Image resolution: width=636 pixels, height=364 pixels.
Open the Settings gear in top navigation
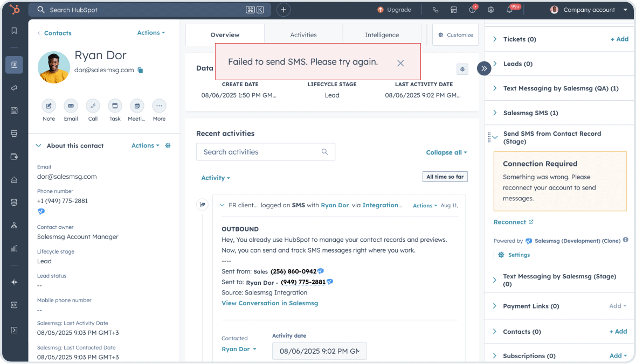pyautogui.click(x=491, y=10)
